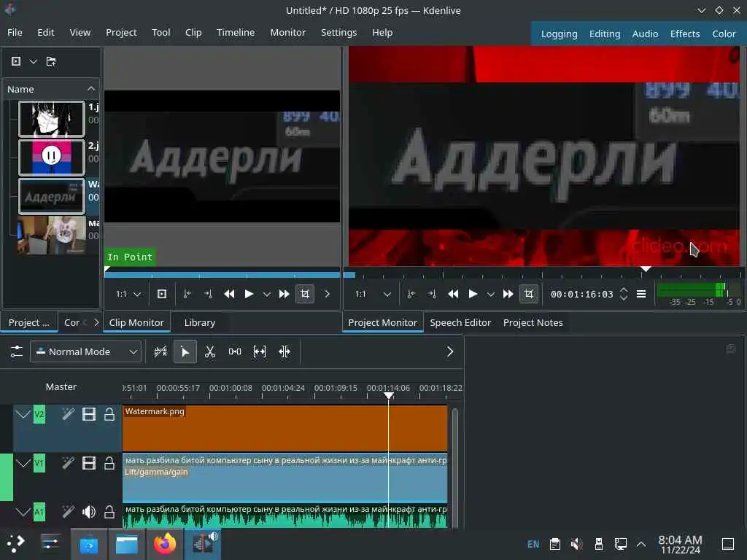The image size is (747, 560).
Task: Collapse track A1 with its chevron
Action: (23, 512)
